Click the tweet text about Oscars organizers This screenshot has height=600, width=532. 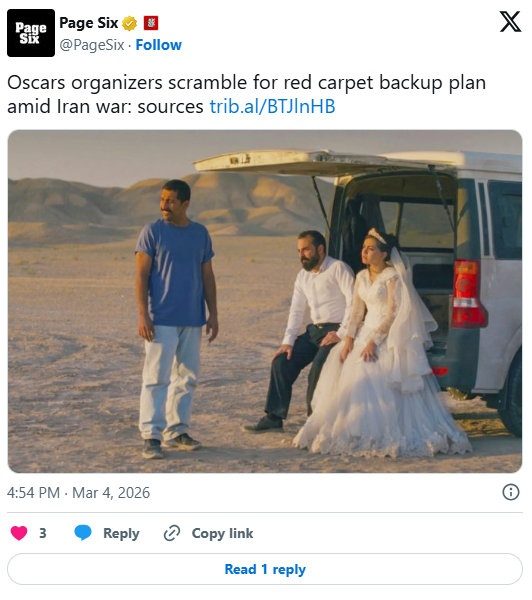point(246,95)
